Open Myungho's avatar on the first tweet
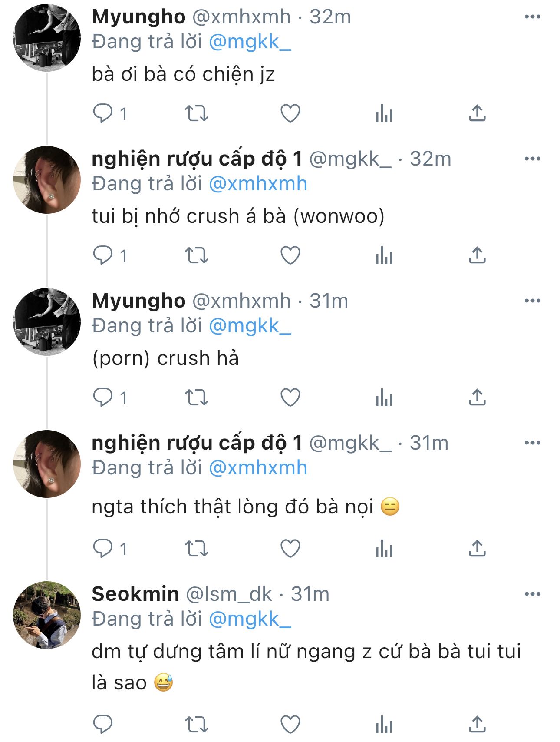Image resolution: width=560 pixels, height=742 pixels. [x=47, y=38]
